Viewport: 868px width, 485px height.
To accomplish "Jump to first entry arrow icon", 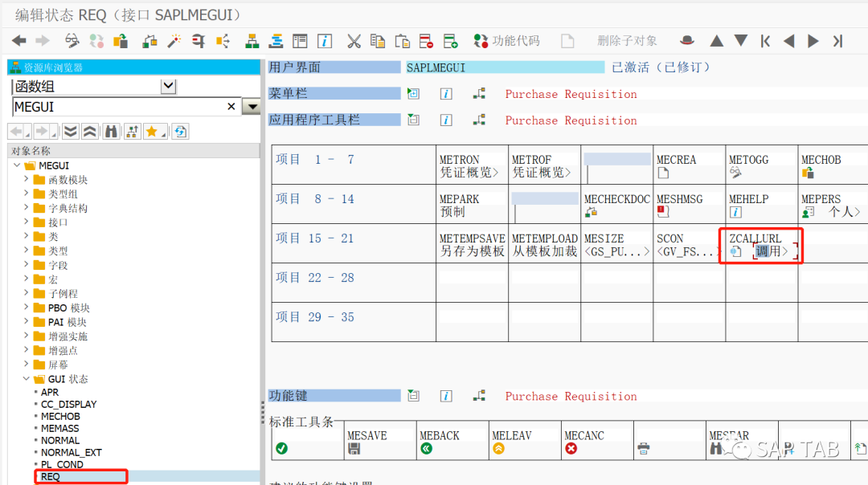I will [x=765, y=41].
